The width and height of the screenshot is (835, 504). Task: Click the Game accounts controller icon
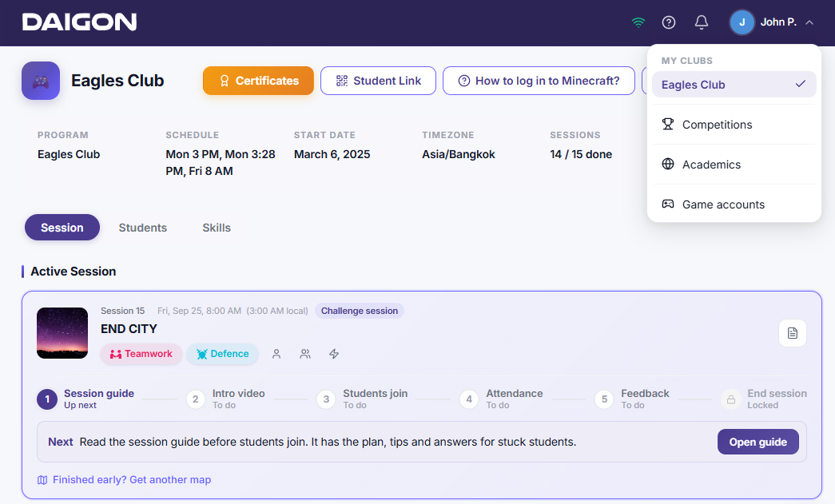tap(668, 204)
